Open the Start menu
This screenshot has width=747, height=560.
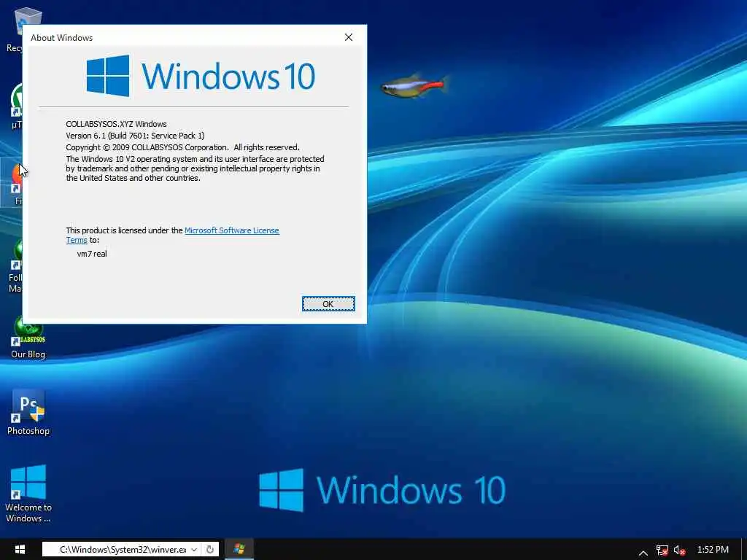(20, 550)
